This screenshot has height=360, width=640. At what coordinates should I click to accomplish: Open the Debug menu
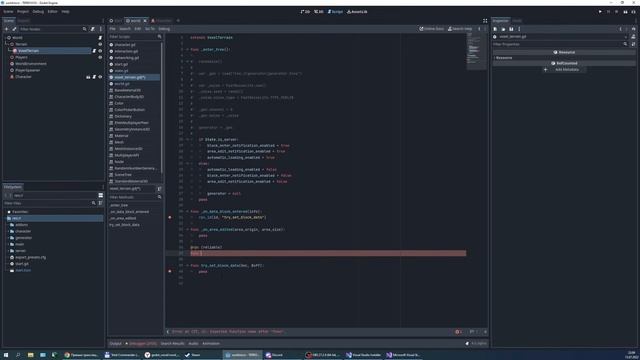tap(38, 11)
